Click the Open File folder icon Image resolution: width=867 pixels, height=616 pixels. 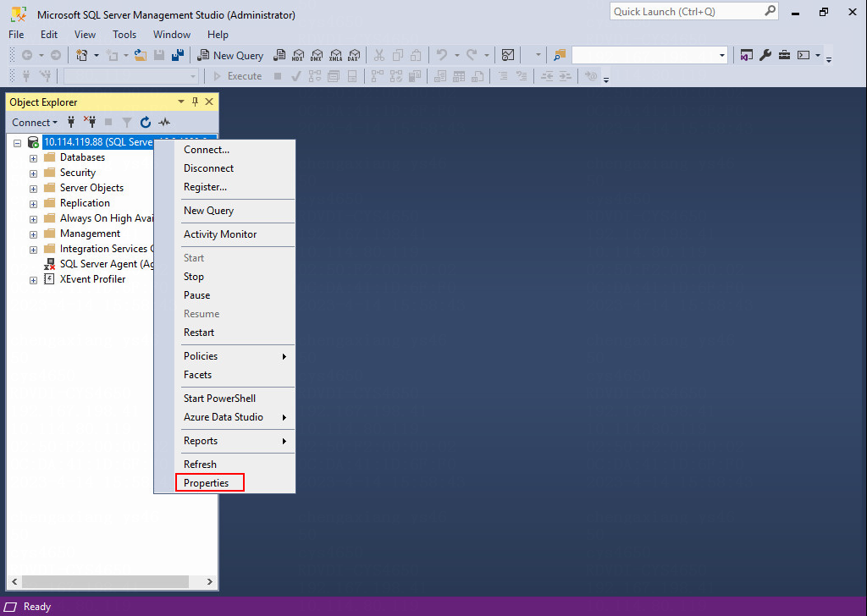coord(141,55)
